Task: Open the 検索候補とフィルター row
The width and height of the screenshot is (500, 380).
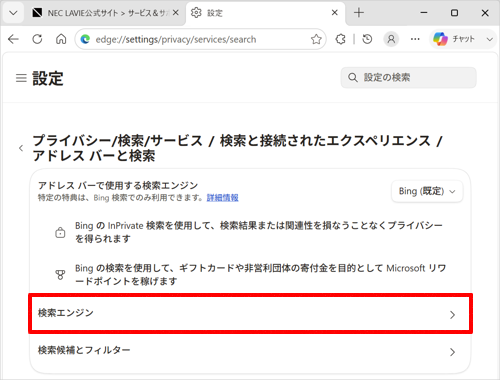Action: [250, 351]
